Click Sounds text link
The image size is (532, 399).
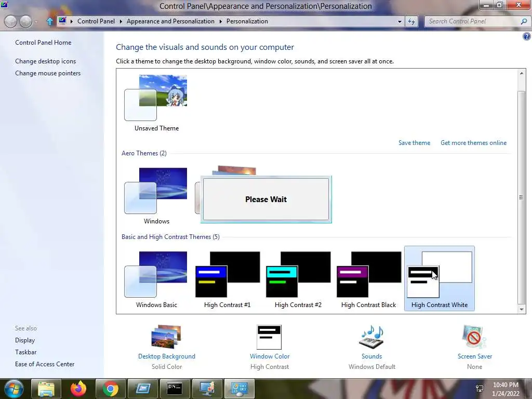coord(371,356)
